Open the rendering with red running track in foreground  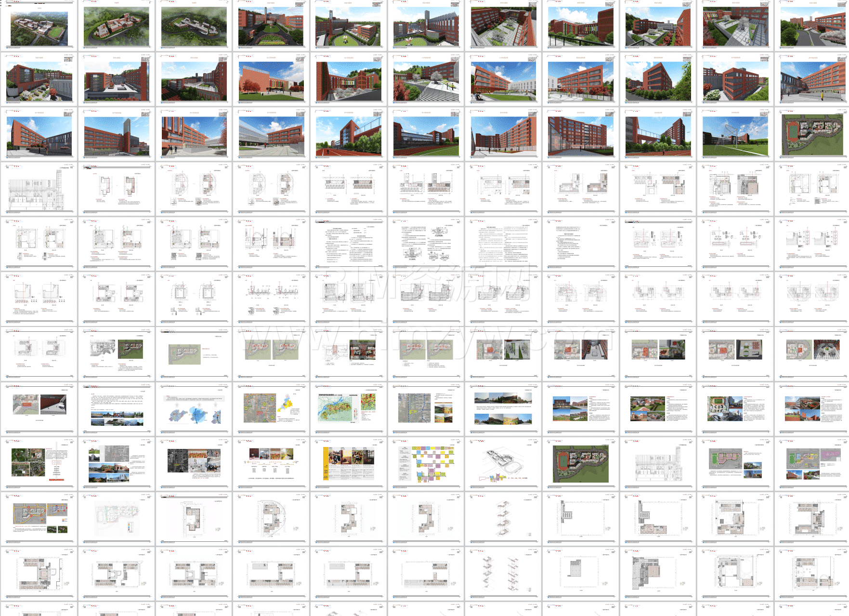(x=349, y=134)
